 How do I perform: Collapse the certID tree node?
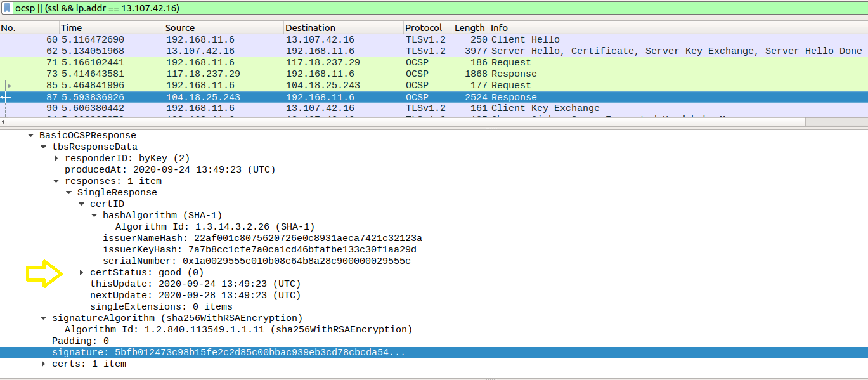pyautogui.click(x=81, y=204)
